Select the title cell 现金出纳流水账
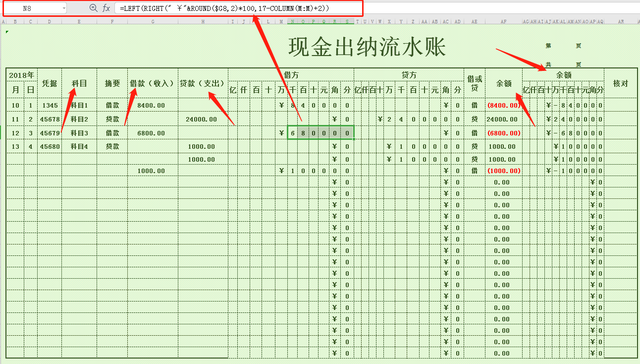Image resolution: width=640 pixels, height=364 pixels. [x=367, y=47]
